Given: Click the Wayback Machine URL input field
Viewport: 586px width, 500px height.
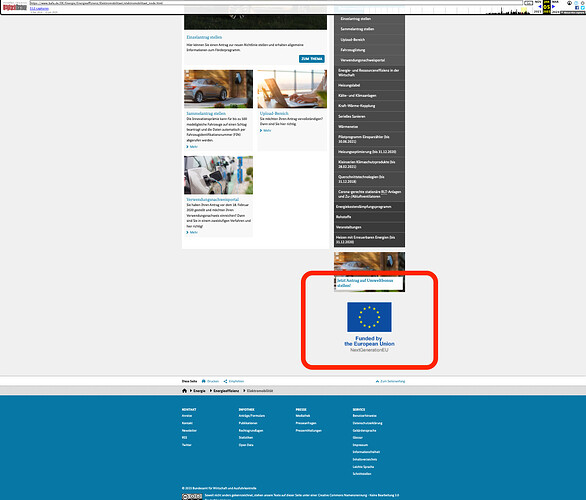Looking at the screenshot, I should click(276, 3).
